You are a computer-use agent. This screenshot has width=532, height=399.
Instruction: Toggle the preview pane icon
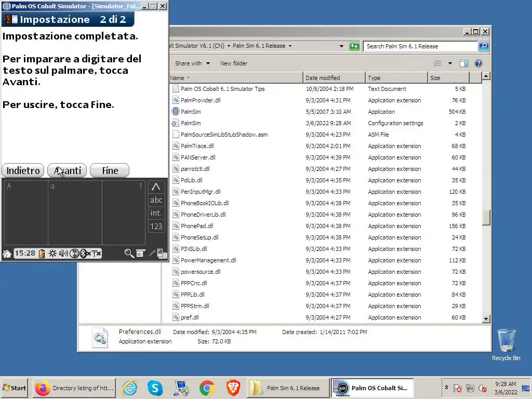pos(464,63)
